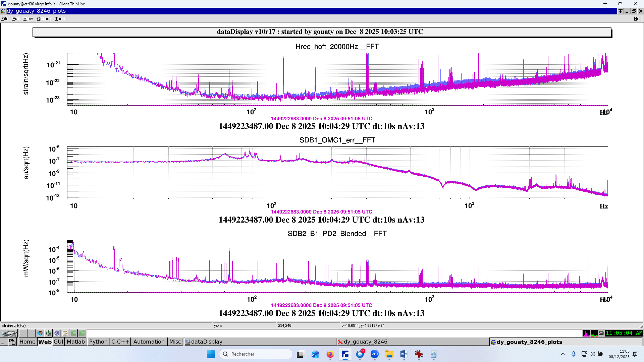Click the IceWM mail envelope status icon
644x362 pixels.
(601, 333)
